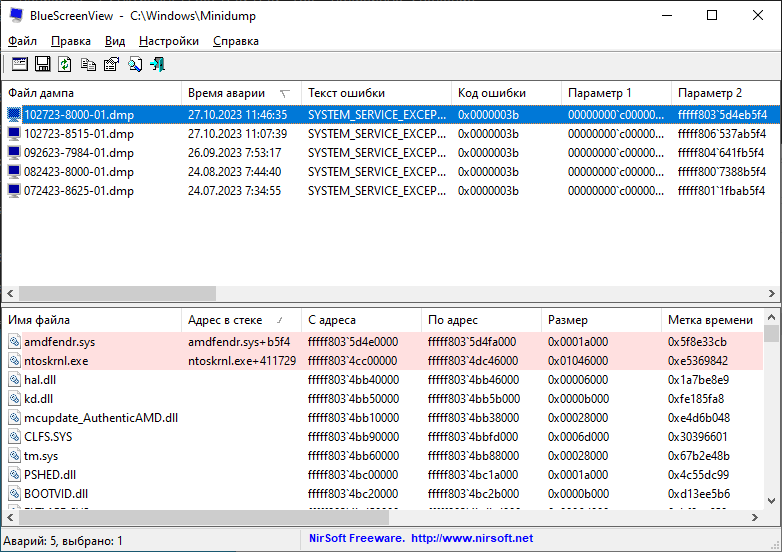Click the mcupdate_AuthenticAMD.dll file icon

(14, 418)
